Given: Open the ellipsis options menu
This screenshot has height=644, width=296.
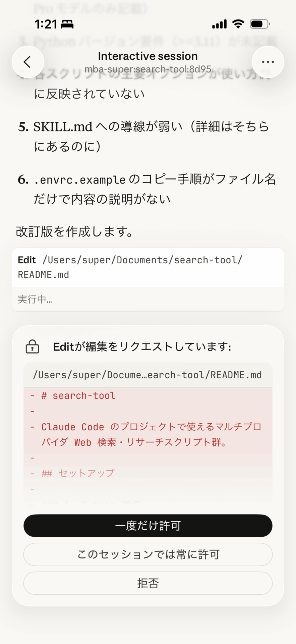Looking at the screenshot, I should (268, 62).
